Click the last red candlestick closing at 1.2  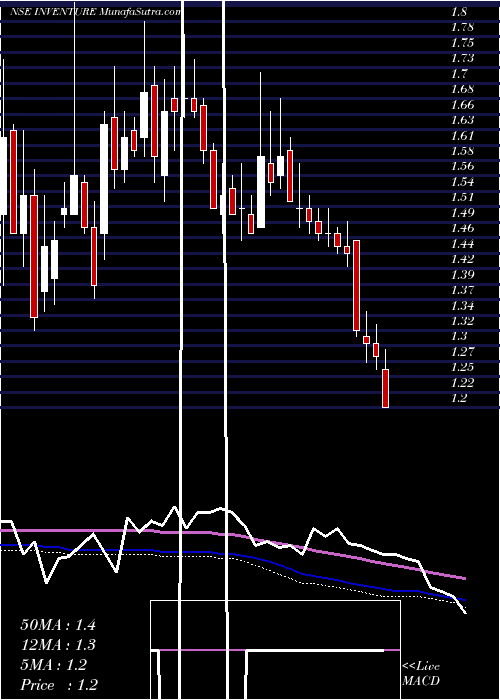coord(385,388)
